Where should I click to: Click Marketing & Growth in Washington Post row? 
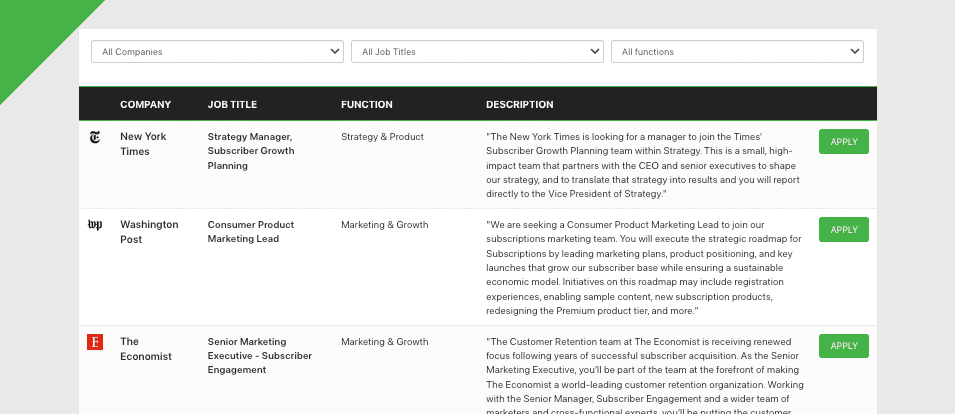coord(384,225)
